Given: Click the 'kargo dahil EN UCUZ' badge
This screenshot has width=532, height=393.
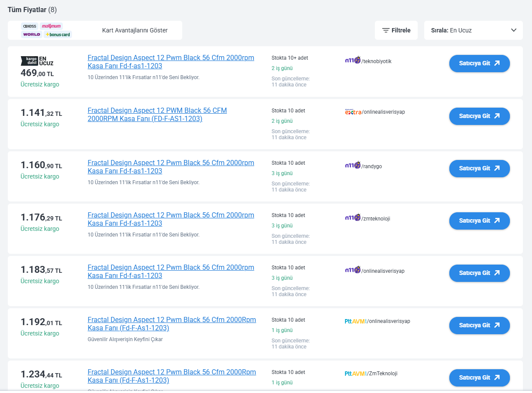Looking at the screenshot, I should tap(37, 61).
